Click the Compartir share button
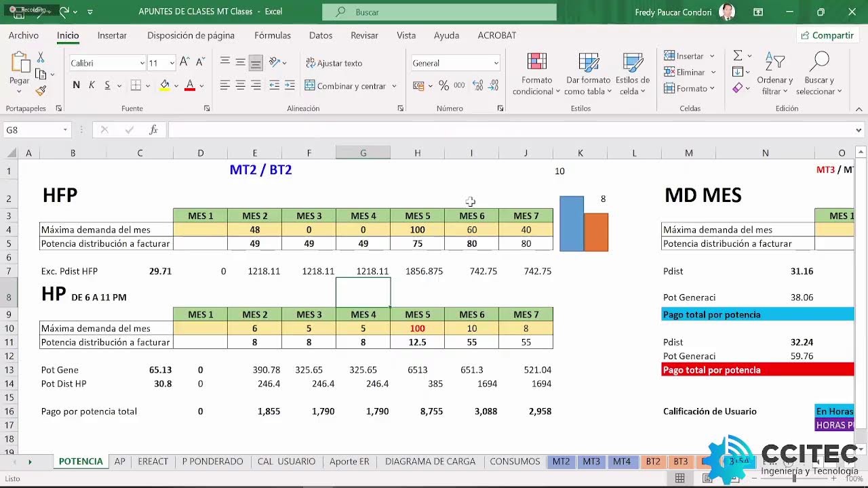868x488 pixels. [827, 35]
